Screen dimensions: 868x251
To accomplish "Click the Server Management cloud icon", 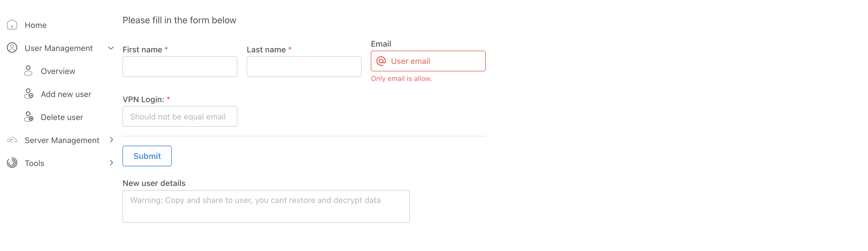I will point(12,140).
